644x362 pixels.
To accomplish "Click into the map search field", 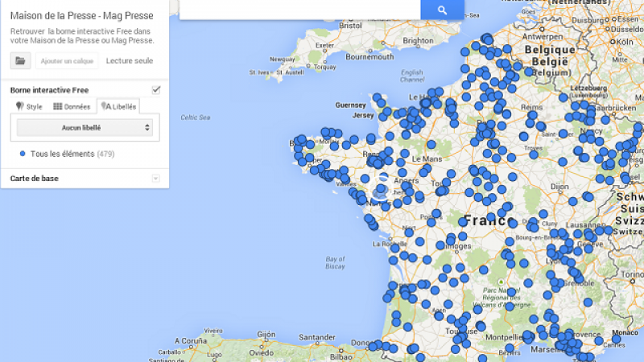I will (x=299, y=10).
